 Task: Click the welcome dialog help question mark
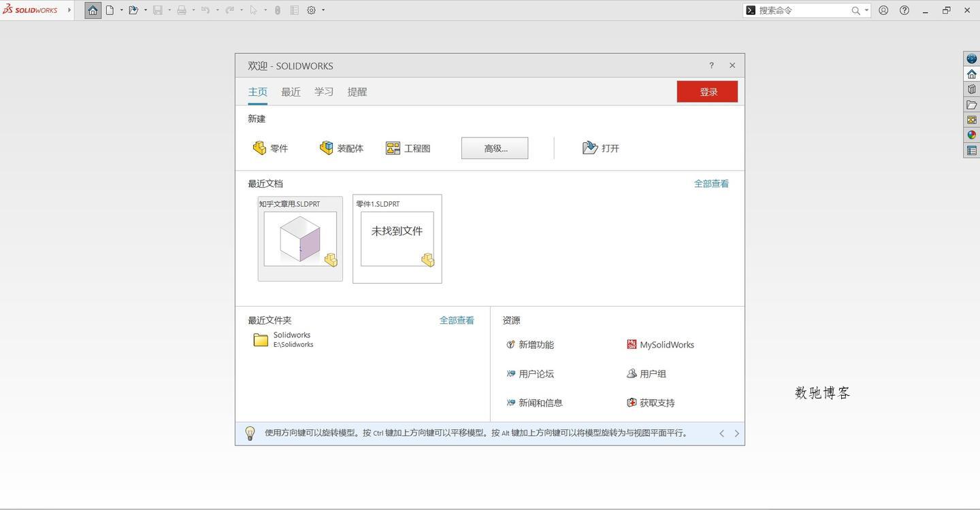click(x=711, y=65)
